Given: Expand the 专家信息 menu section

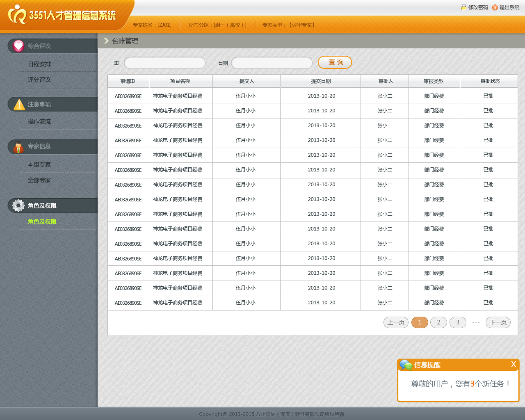Looking at the screenshot, I should tap(53, 146).
